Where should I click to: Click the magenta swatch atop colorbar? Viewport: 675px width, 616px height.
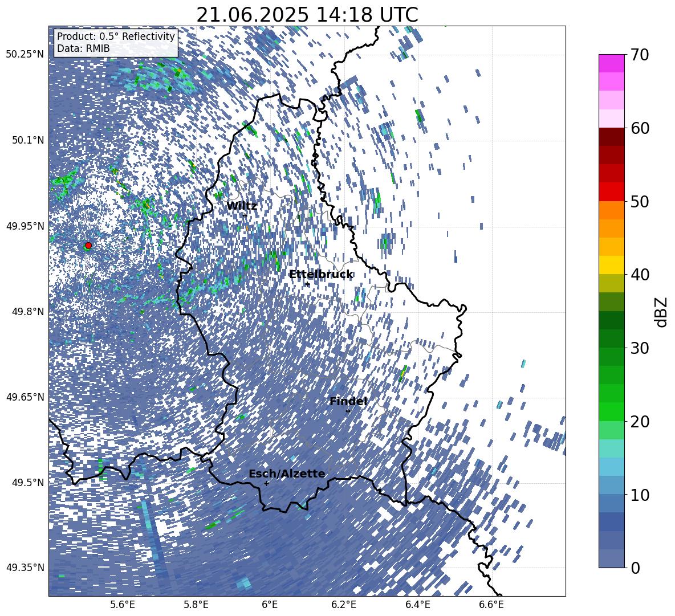611,63
